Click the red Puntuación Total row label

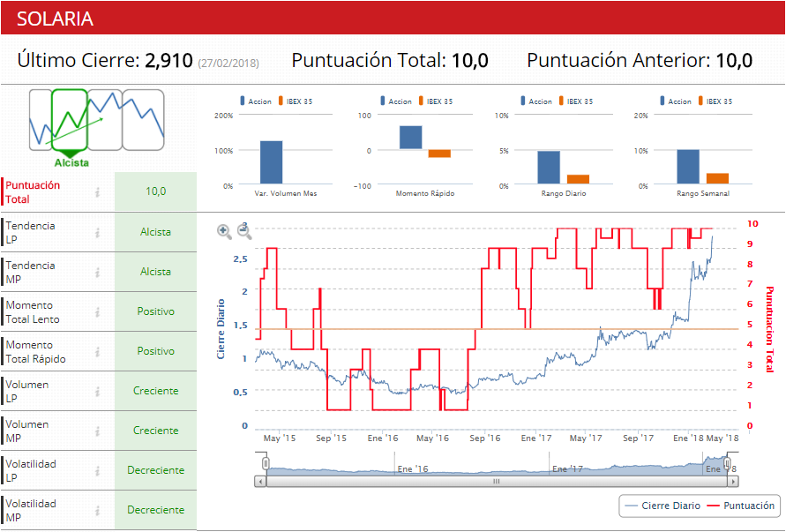pos(33,192)
